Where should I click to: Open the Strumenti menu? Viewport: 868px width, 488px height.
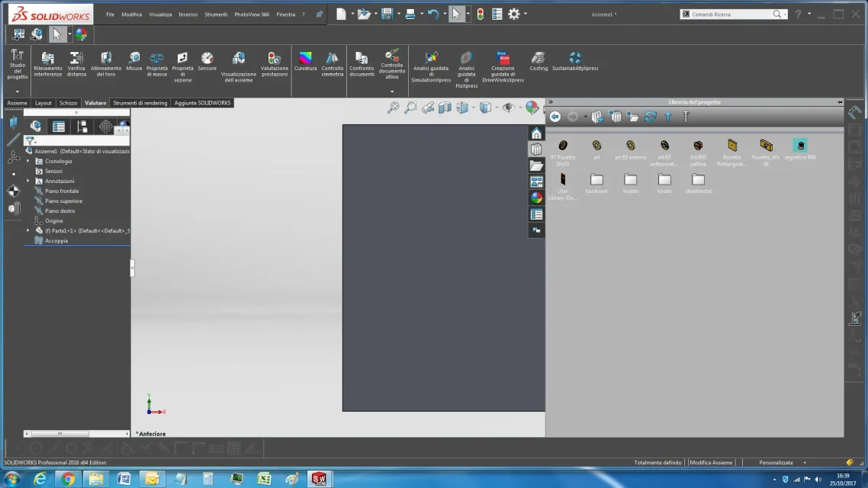tap(216, 14)
